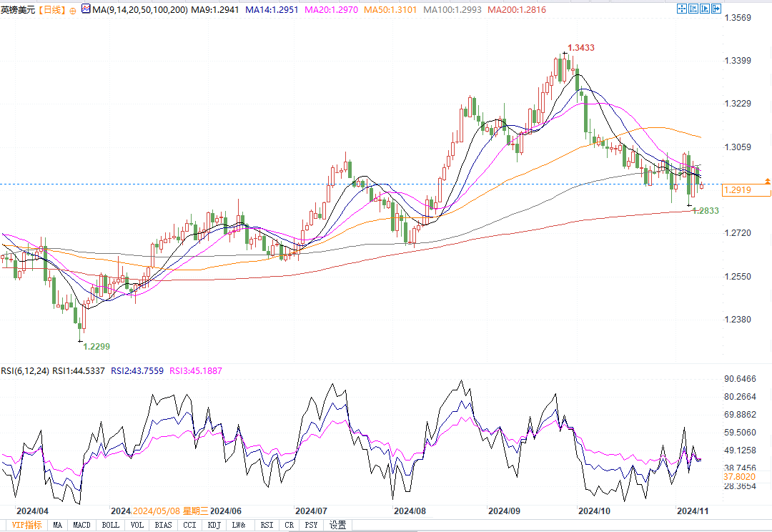
Task: Click the 1.2919 current price label
Action: (736, 190)
